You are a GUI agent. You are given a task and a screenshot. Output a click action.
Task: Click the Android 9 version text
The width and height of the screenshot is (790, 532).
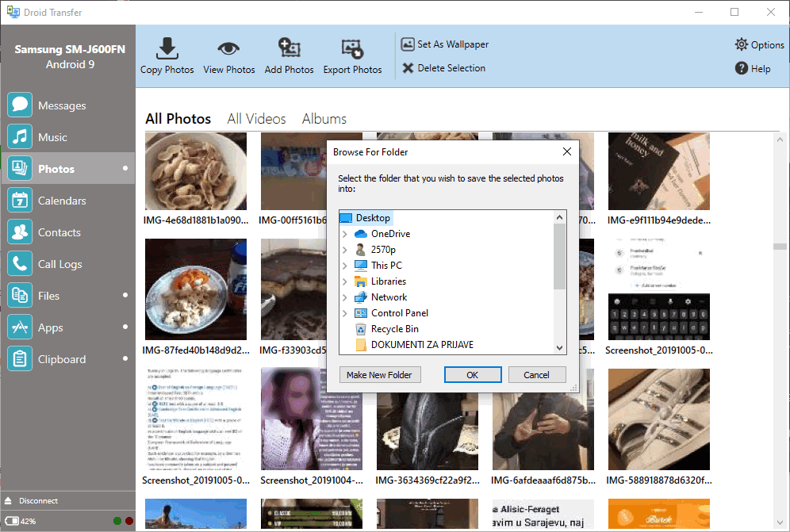70,64
